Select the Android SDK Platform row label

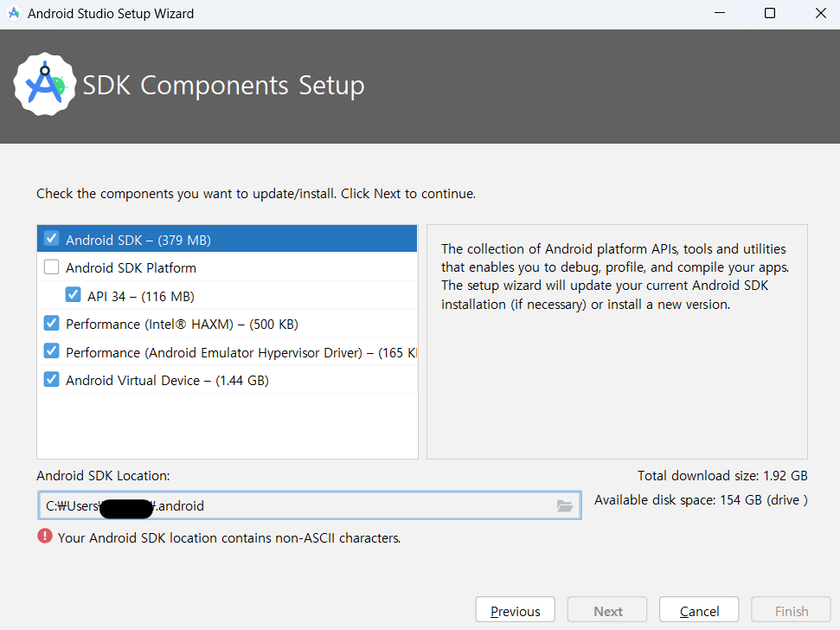click(131, 268)
